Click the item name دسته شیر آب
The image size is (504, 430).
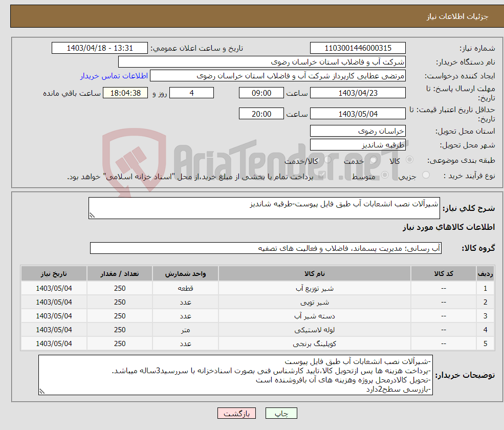[315, 316]
